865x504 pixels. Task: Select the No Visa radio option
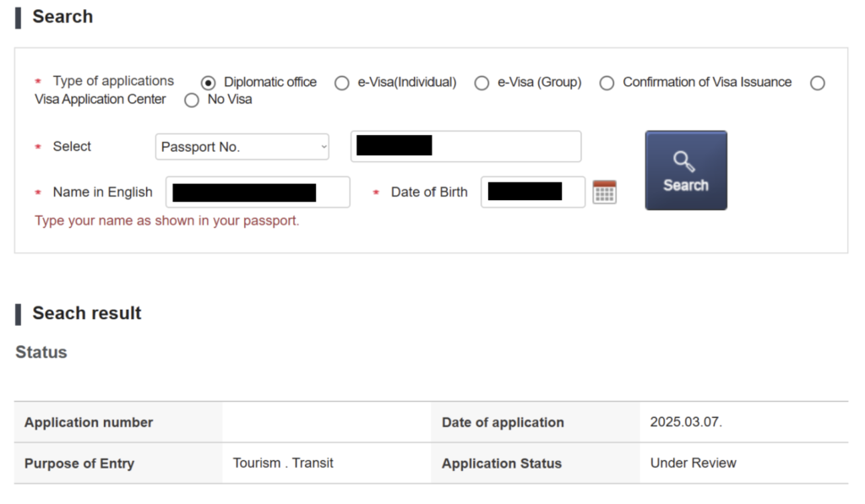point(192,100)
